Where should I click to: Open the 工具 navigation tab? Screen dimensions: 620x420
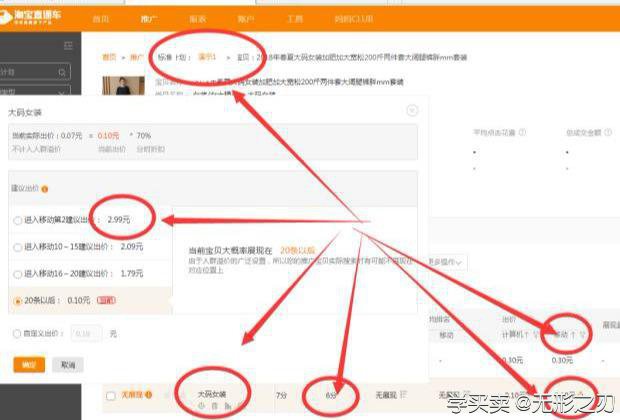coord(295,19)
